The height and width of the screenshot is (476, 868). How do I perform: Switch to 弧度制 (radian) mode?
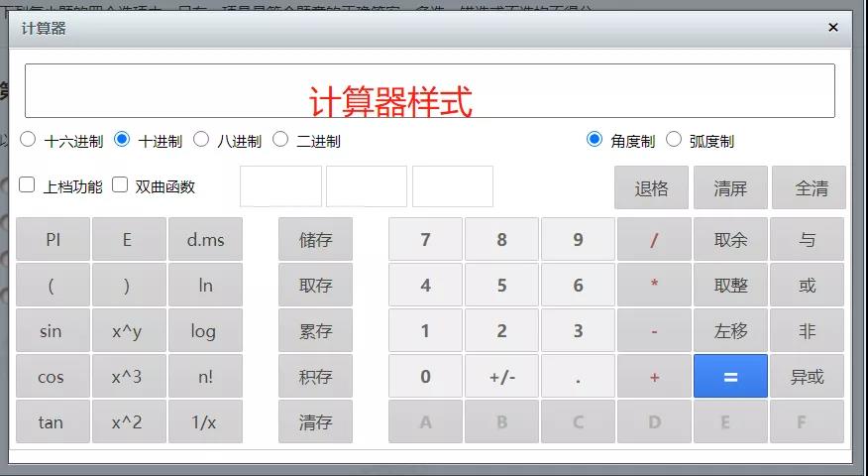tap(674, 140)
